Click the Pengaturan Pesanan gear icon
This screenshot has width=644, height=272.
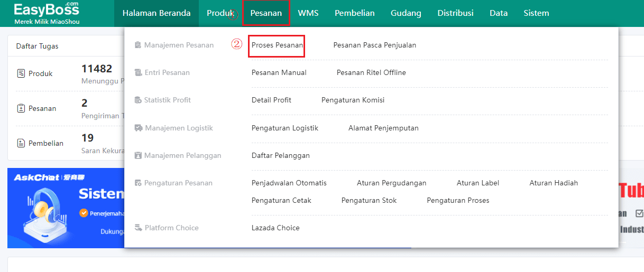pos(138,183)
